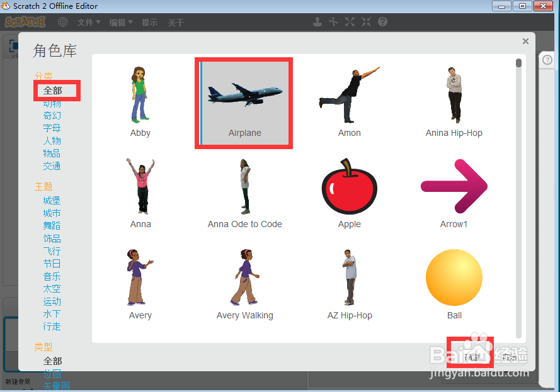The width and height of the screenshot is (560, 392).
Task: Select the scissors delete tool icon
Action: (x=334, y=22)
